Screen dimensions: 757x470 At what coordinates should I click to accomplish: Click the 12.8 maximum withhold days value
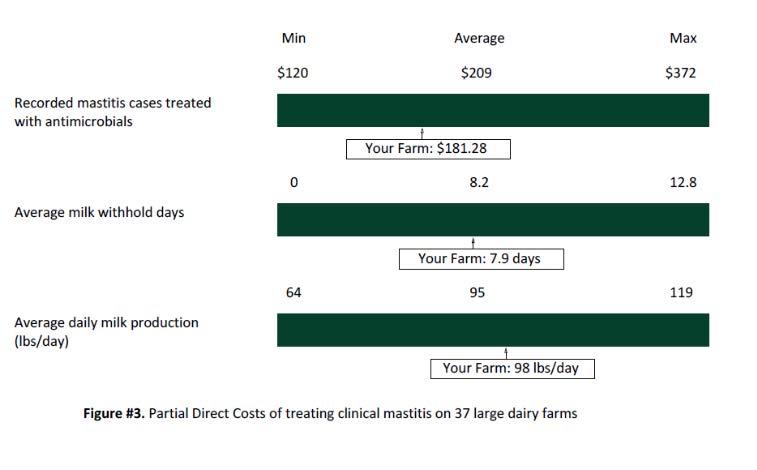tap(683, 184)
